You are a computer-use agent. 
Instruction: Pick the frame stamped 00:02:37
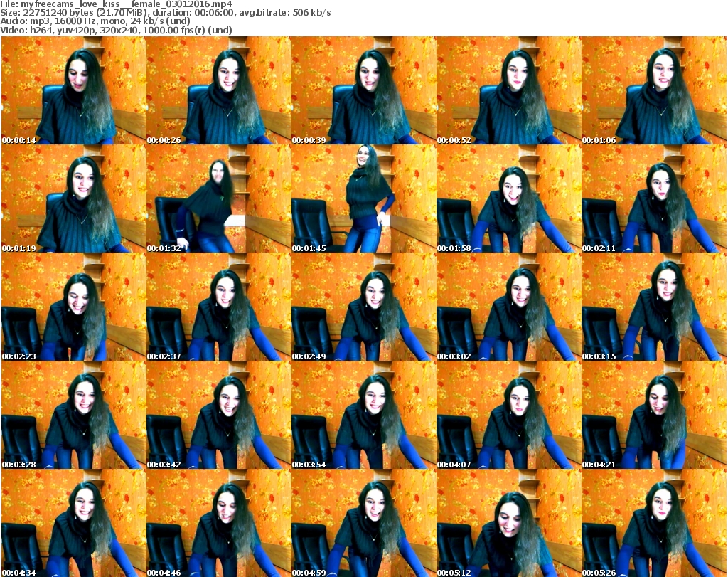pyautogui.click(x=219, y=307)
